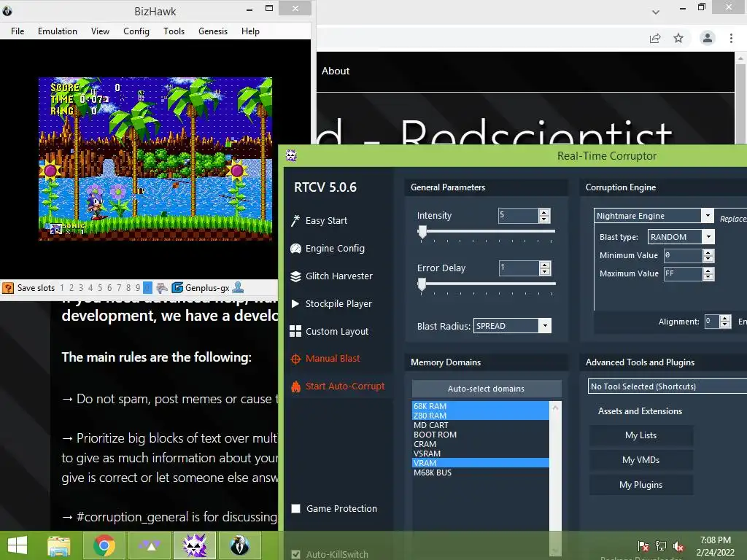Trigger Manual Blast crosshair icon

click(x=295, y=359)
